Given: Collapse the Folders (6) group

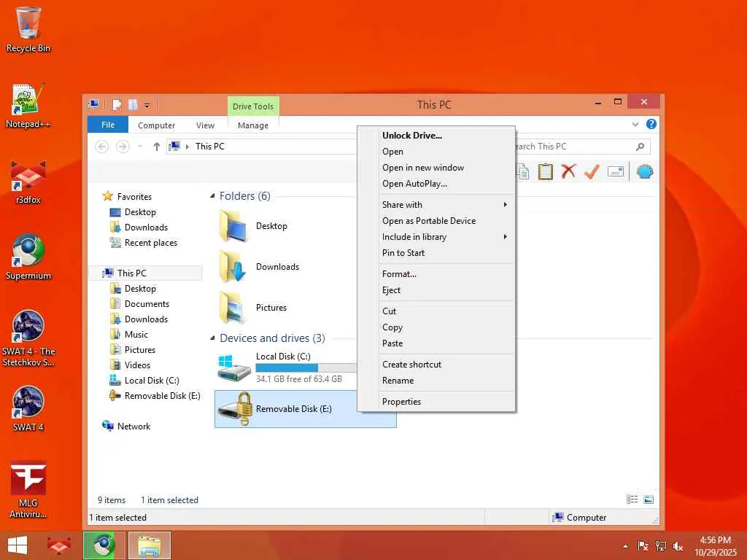Looking at the screenshot, I should pyautogui.click(x=212, y=196).
